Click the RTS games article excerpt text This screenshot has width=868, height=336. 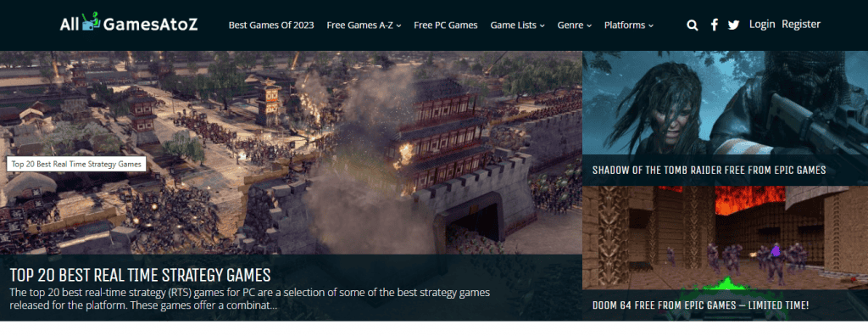click(x=250, y=299)
